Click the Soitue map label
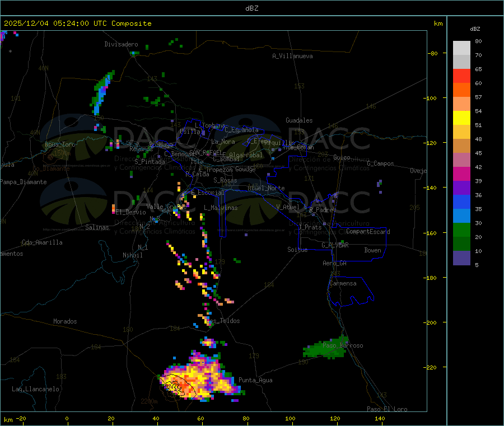The width and height of the screenshot is (504, 426). (297, 250)
